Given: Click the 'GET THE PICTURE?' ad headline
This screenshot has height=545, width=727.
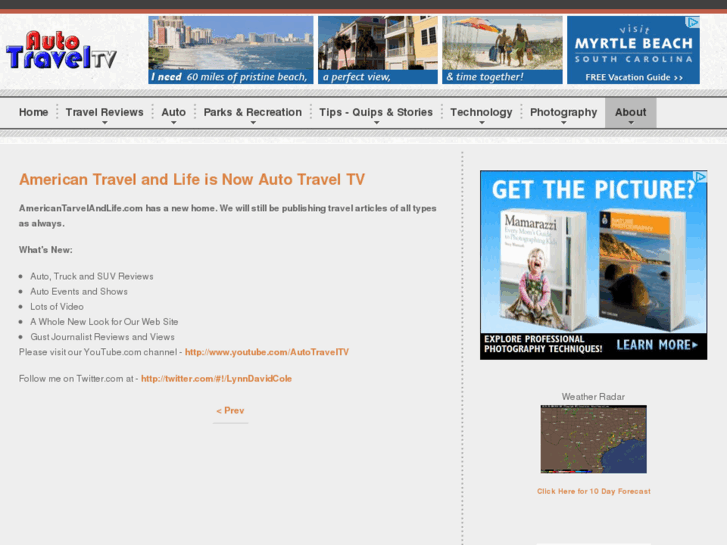Looking at the screenshot, I should (593, 190).
